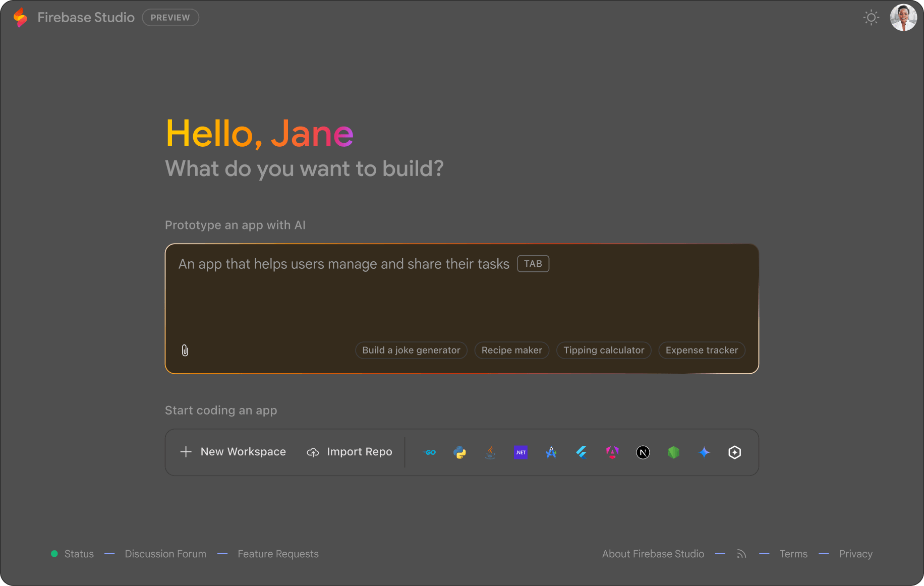This screenshot has width=924, height=586.
Task: Choose the Next.js template icon
Action: [643, 452]
